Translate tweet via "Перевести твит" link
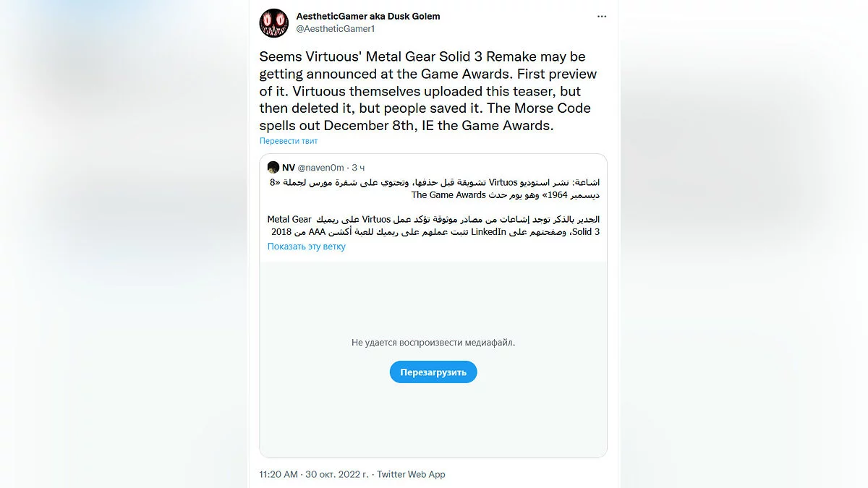Image resolution: width=868 pixels, height=488 pixels. click(289, 141)
